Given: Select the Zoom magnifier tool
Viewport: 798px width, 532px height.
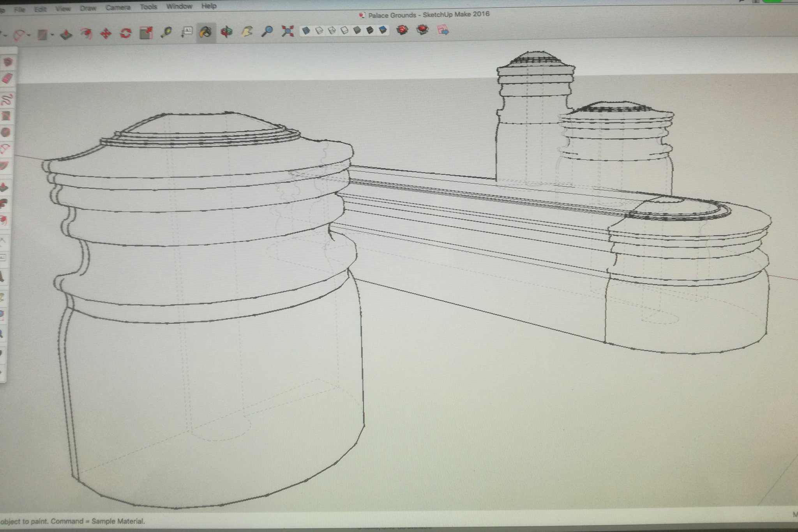Looking at the screenshot, I should click(267, 31).
